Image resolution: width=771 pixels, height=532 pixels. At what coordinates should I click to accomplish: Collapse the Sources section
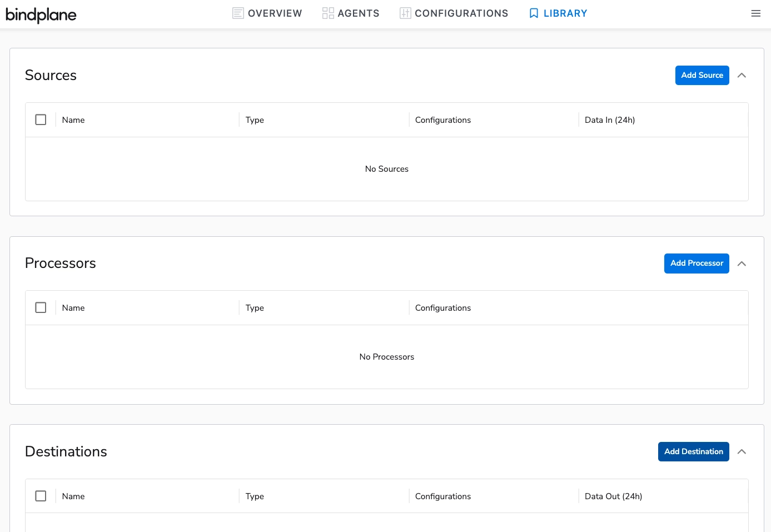pyautogui.click(x=742, y=75)
